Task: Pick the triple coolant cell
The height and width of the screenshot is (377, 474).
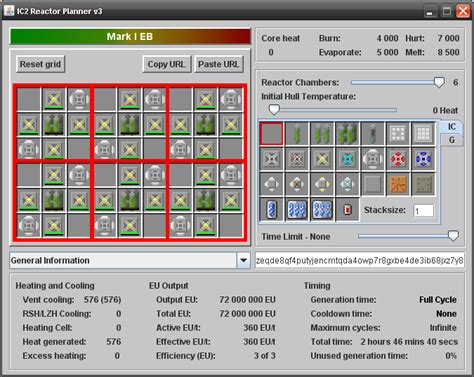Action: [x=297, y=210]
